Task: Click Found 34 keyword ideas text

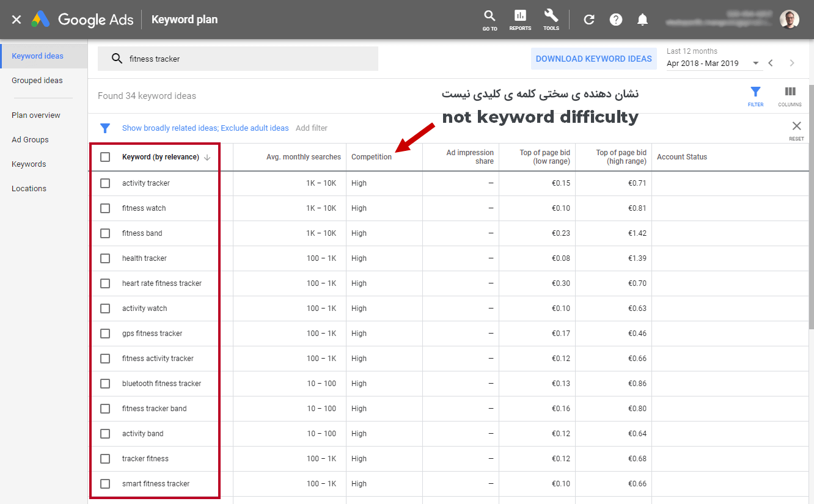Action: click(147, 96)
